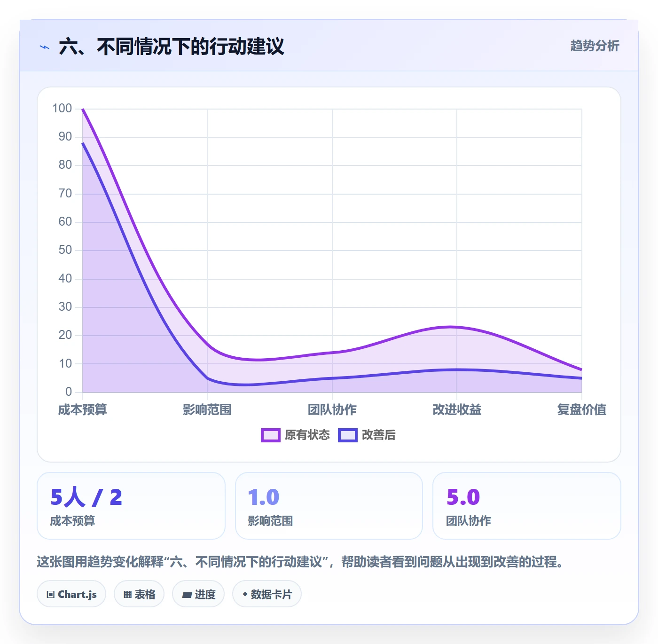The image size is (658, 644).
Task: Click the 50 y-axis value
Action: pyautogui.click(x=65, y=250)
